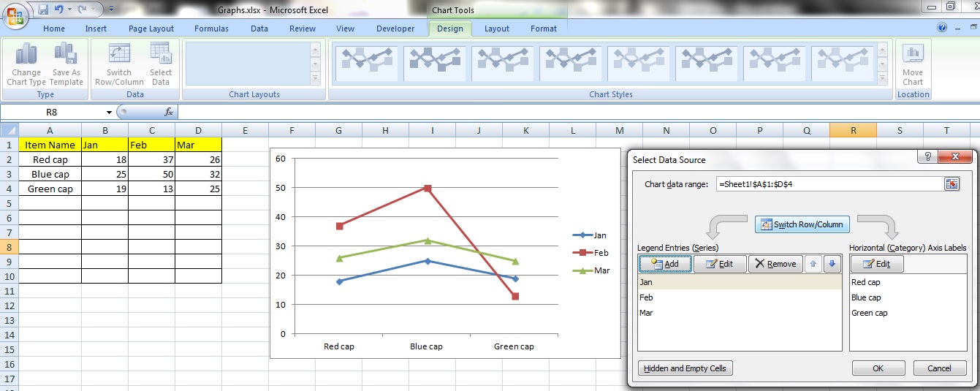This screenshot has height=391, width=980.
Task: Expand the Chart Layouts gallery
Action: pos(315,78)
